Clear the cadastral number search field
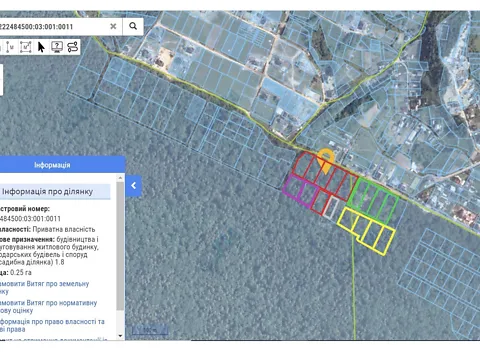 click(113, 26)
